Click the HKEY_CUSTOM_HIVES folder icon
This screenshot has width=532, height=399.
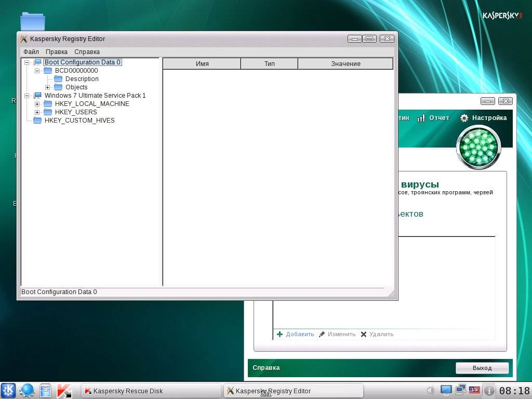(37, 121)
